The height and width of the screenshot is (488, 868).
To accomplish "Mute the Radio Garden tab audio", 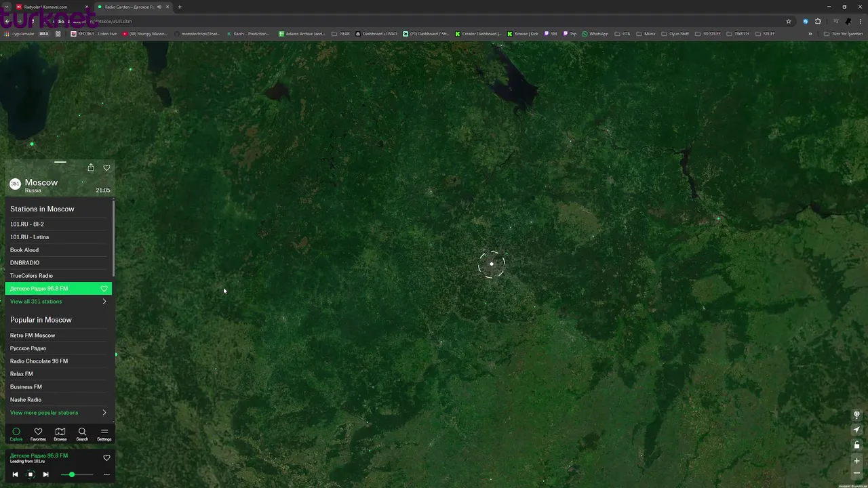I will pos(159,7).
